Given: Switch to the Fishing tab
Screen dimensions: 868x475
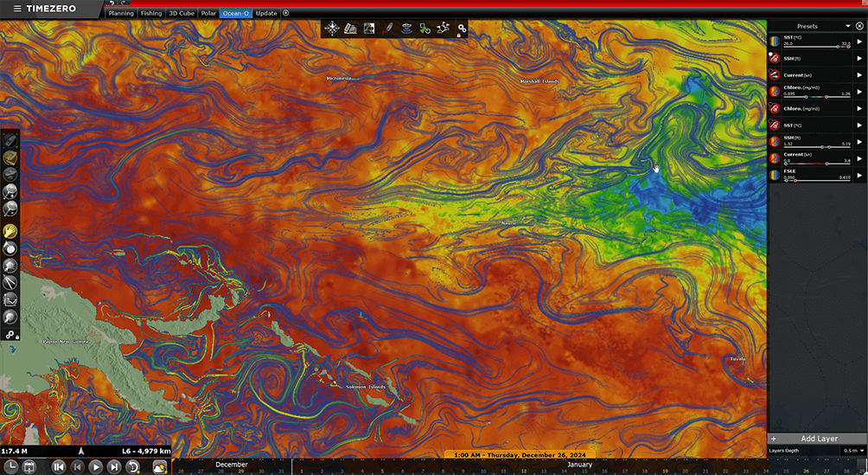Looking at the screenshot, I should 151,14.
